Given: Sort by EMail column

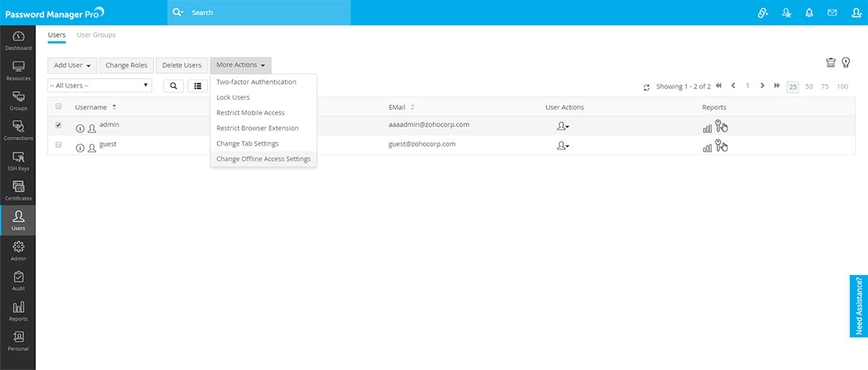Looking at the screenshot, I should (401, 107).
